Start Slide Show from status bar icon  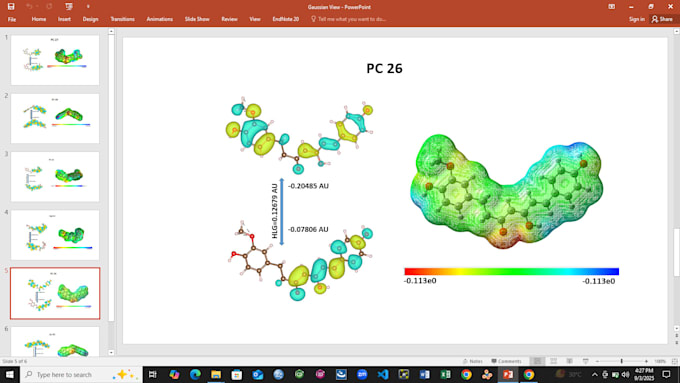pos(585,361)
